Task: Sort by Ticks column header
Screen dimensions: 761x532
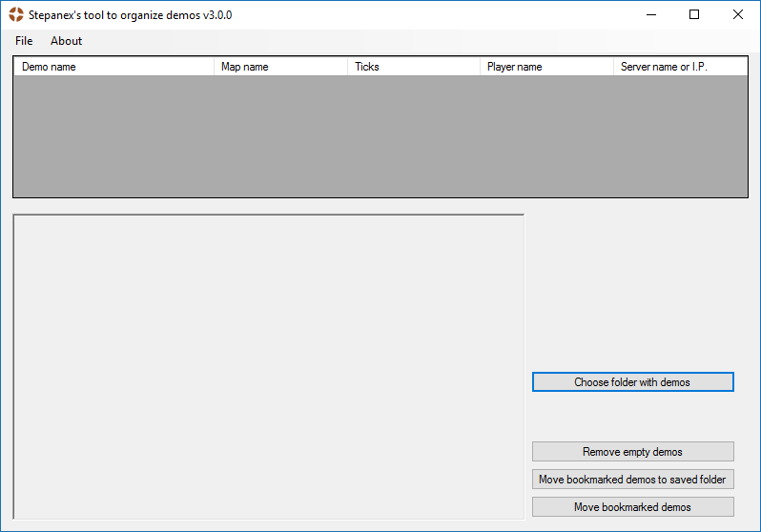Action: [x=414, y=67]
